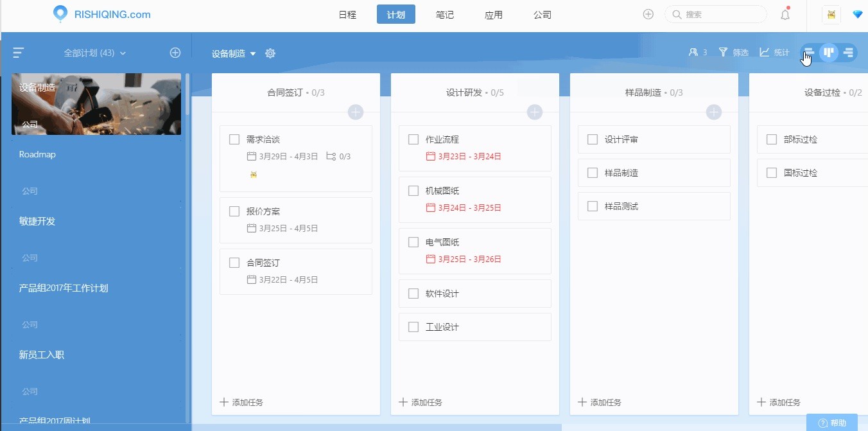
Task: Open the 公司 tab
Action: [x=542, y=14]
